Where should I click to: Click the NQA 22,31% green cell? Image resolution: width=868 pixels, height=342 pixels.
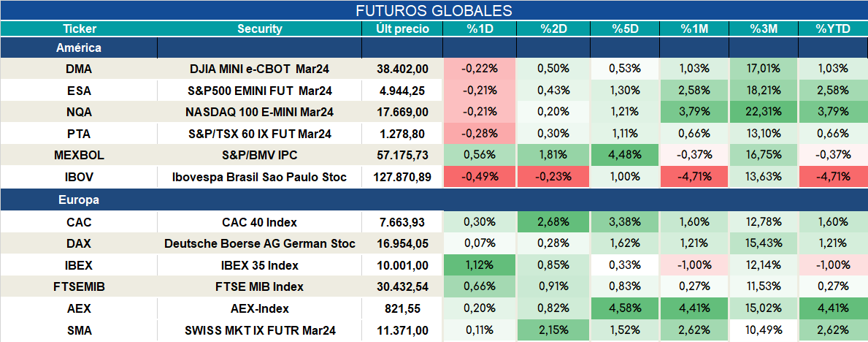point(764,112)
